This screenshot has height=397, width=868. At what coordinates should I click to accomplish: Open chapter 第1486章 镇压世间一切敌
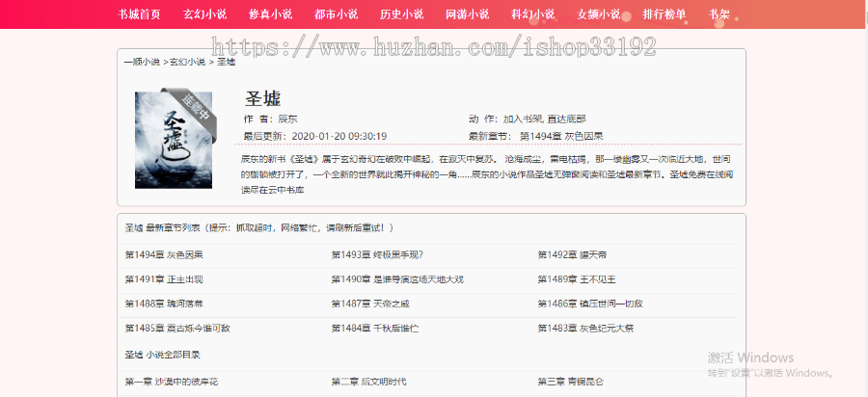(x=590, y=304)
